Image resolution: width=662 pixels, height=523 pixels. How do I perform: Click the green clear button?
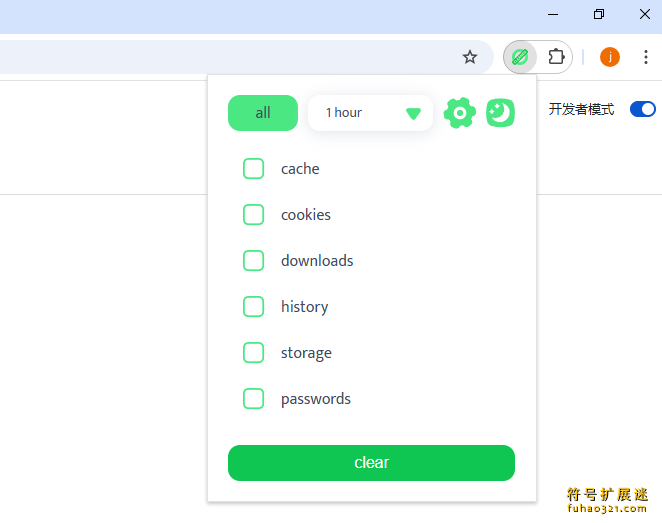[371, 463]
